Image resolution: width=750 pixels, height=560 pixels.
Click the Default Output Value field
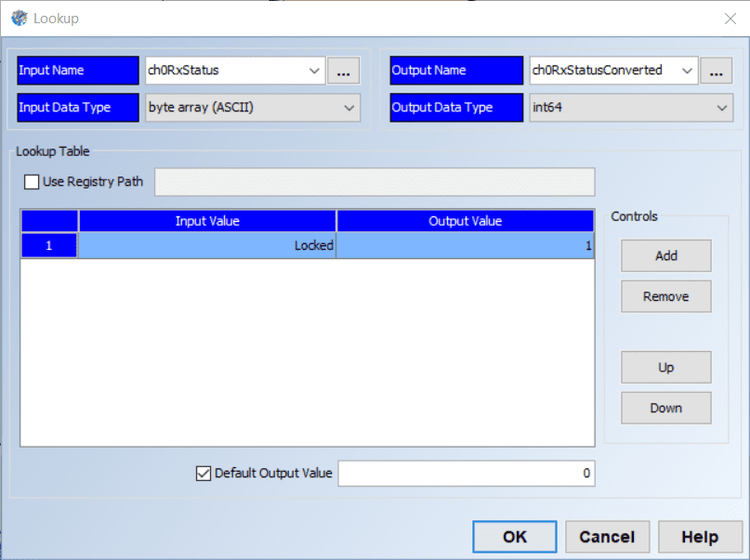point(467,474)
